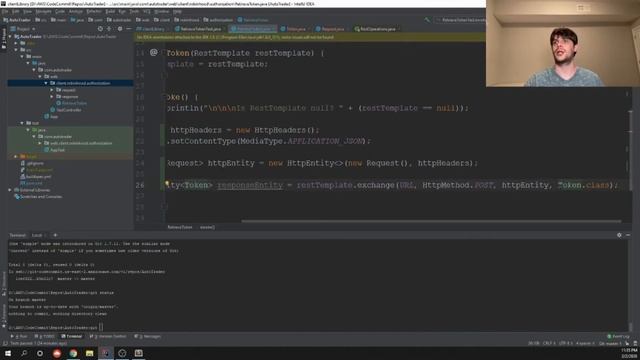Screen dimensions: 640x360
Task: Open the Version Control tool window
Action: click(108, 336)
